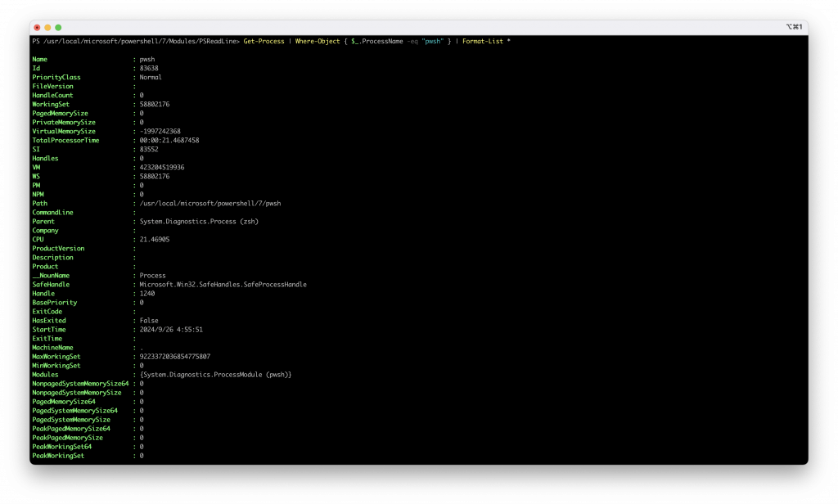
Task: Close the terminal window with red button
Action: (37, 27)
